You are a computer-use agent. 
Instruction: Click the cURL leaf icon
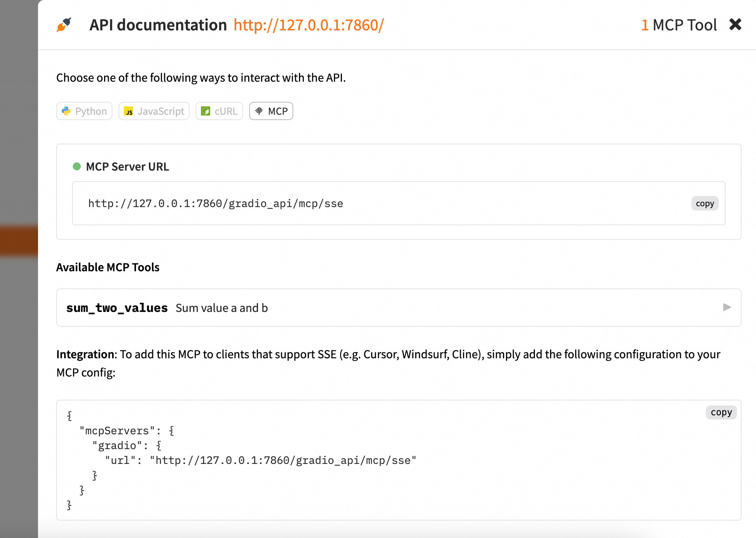click(206, 111)
